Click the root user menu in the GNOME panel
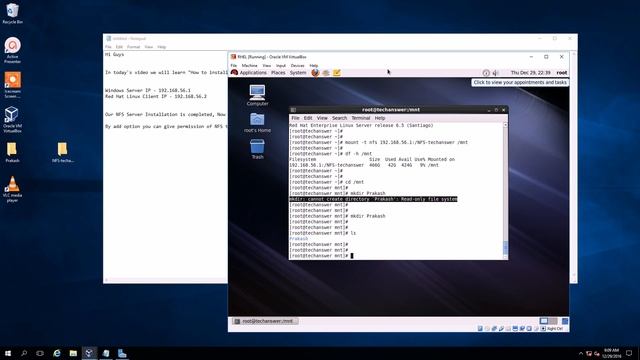Image resolution: width=640 pixels, height=360 pixels. (x=562, y=73)
